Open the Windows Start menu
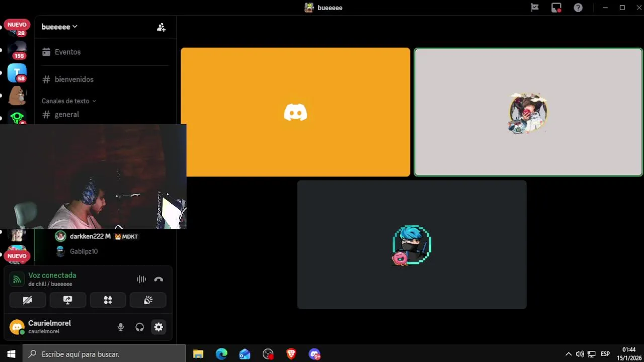Screen dimensions: 644x362 point(11,354)
